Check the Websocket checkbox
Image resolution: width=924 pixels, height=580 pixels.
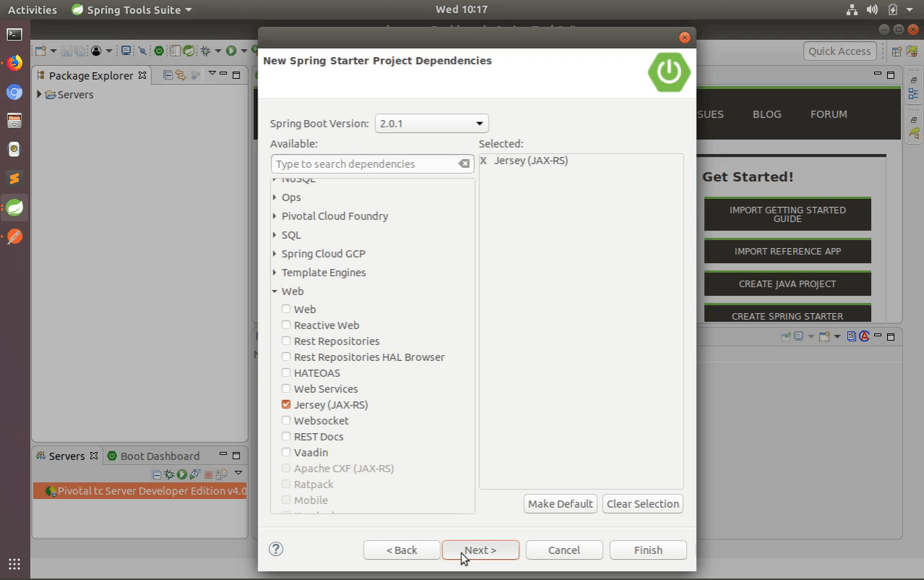pyautogui.click(x=286, y=420)
